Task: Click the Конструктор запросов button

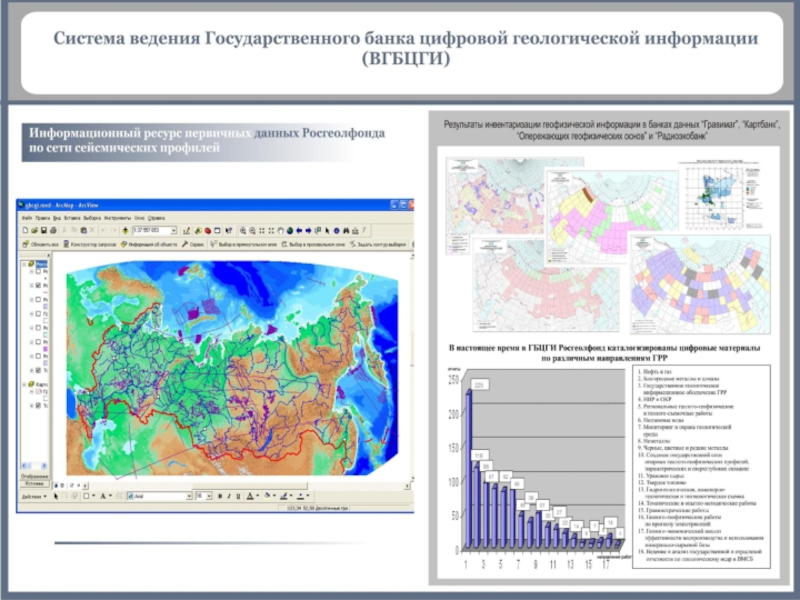Action: (x=90, y=244)
